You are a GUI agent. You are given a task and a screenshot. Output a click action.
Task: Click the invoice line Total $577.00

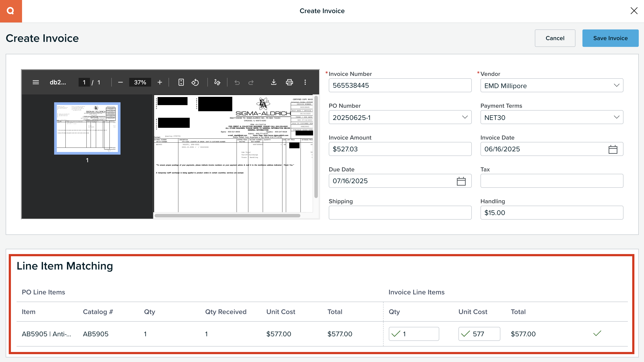pyautogui.click(x=523, y=334)
